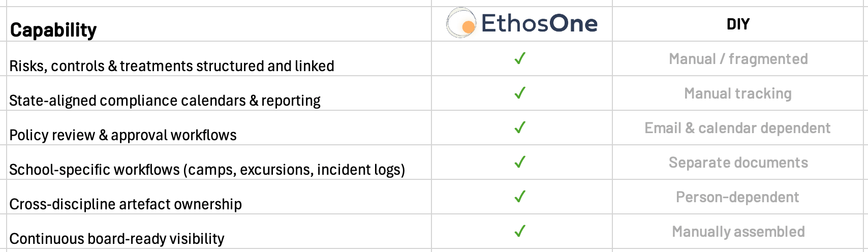Click the checkmark for State-aligned compliance calendars

pyautogui.click(x=520, y=93)
